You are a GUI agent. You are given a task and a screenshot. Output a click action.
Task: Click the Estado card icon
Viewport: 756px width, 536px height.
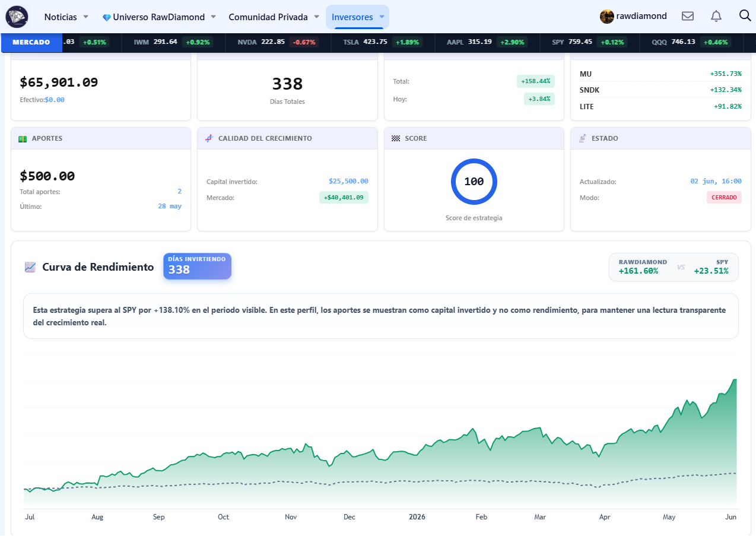pyautogui.click(x=583, y=138)
